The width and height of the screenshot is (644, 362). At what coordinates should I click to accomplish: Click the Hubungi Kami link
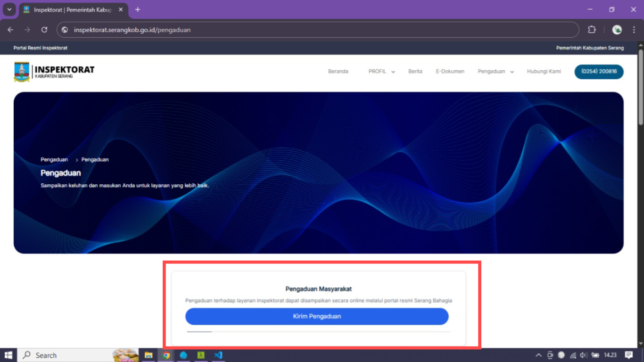[x=544, y=72]
